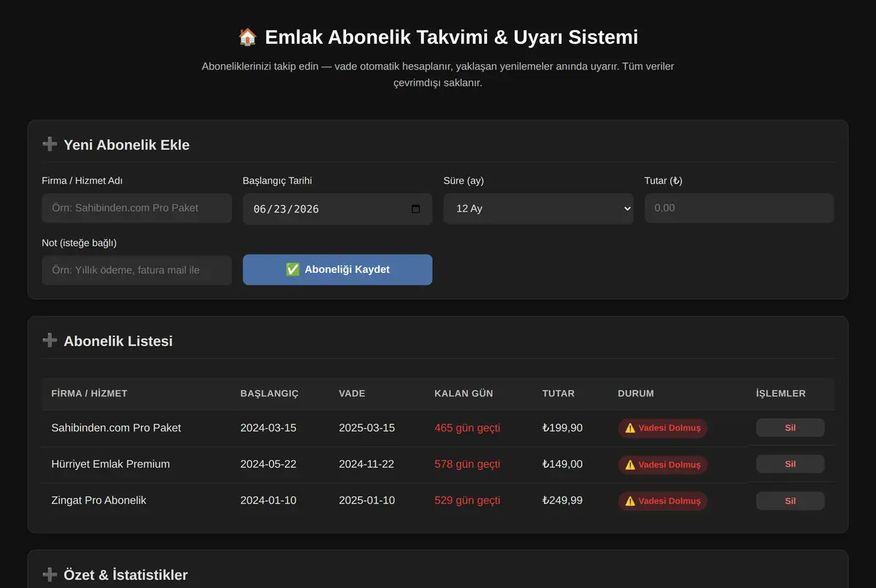Select the Hürriyet Emlak Premium name cell
Image resolution: width=876 pixels, height=588 pixels.
coord(110,464)
